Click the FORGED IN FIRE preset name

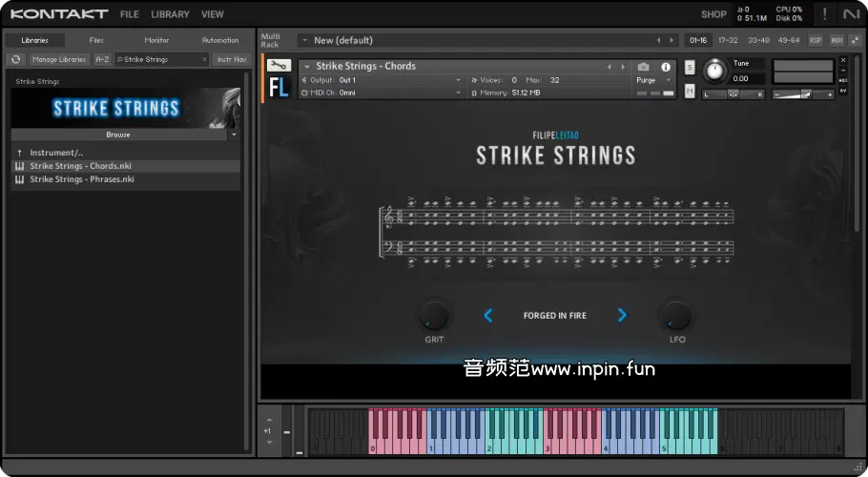(x=555, y=316)
